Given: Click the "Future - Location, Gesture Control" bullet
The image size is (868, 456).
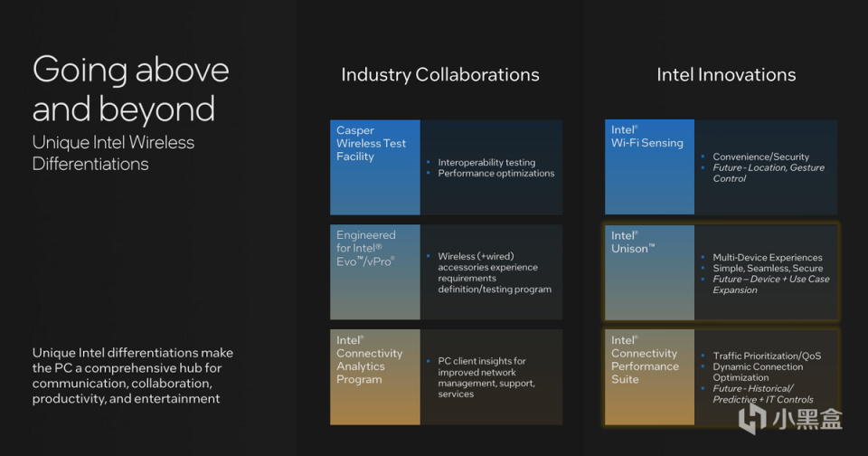Looking at the screenshot, I should coord(769,173).
